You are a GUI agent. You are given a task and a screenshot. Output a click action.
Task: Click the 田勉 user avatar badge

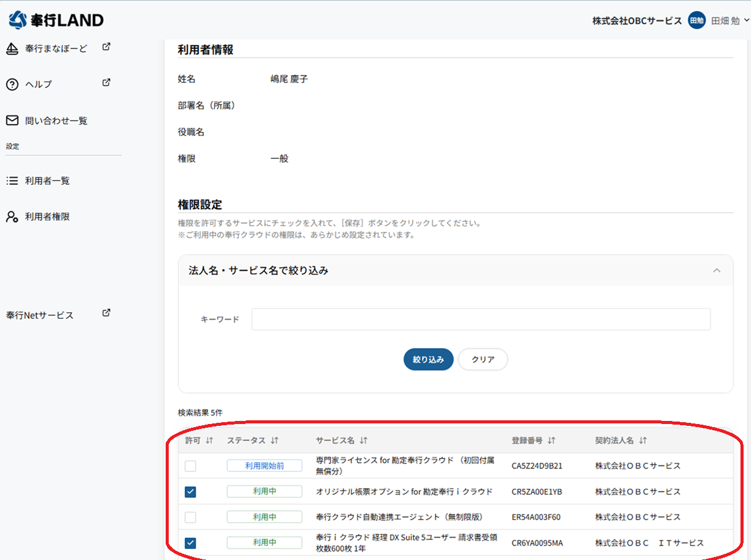(697, 20)
